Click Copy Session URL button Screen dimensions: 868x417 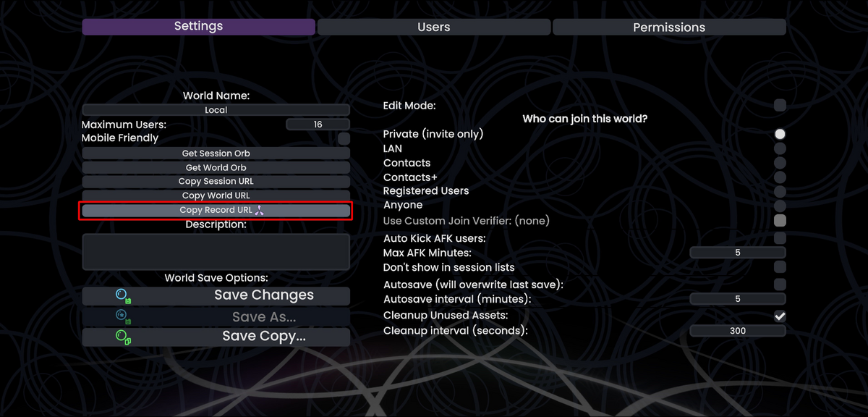[216, 182]
